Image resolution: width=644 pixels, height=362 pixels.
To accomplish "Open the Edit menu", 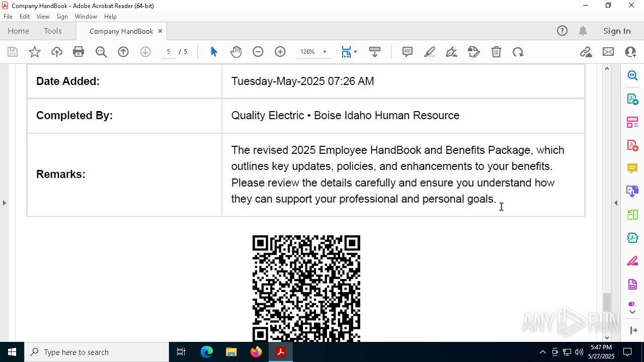I will (x=25, y=17).
